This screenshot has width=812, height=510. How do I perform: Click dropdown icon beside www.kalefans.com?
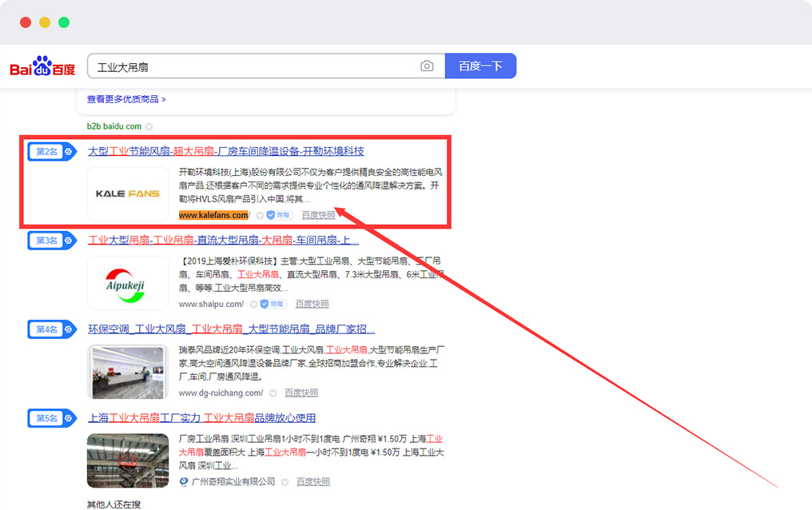pyautogui.click(x=260, y=215)
